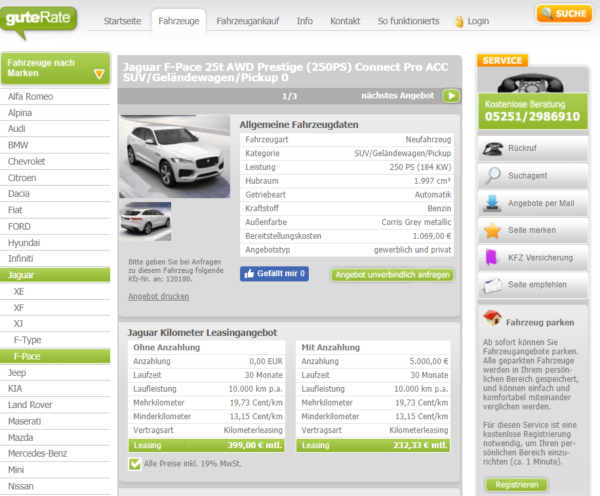The width and height of the screenshot is (600, 496).
Task: Click the thumbs-up icon in Gefällt mir
Action: tap(249, 274)
